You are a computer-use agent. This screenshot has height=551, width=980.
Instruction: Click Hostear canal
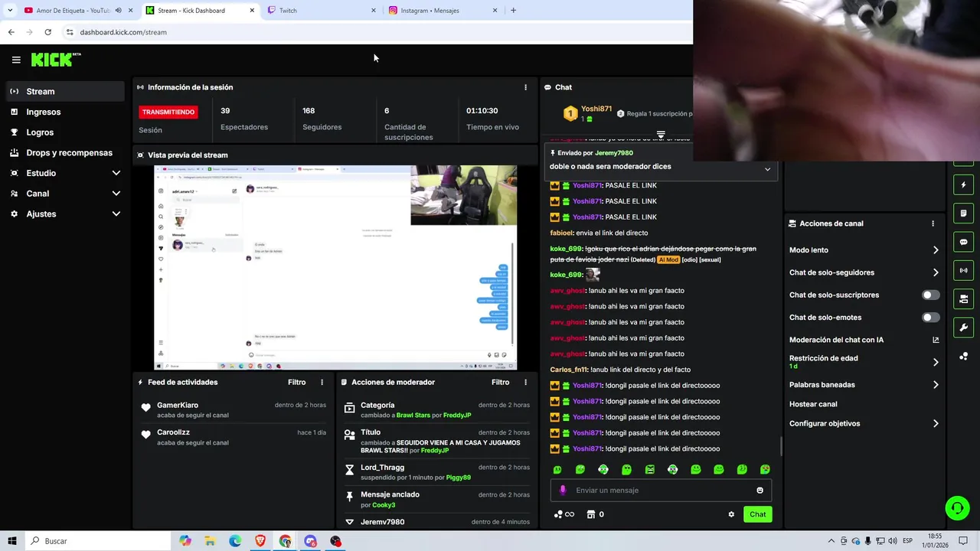click(x=813, y=404)
